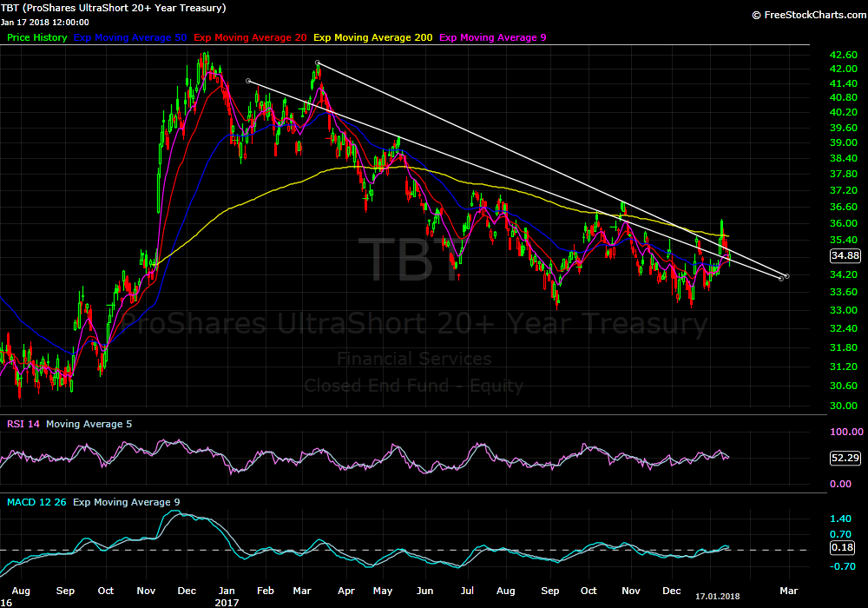868x608 pixels.
Task: Select the RSI 14 indicator label
Action: [23, 424]
